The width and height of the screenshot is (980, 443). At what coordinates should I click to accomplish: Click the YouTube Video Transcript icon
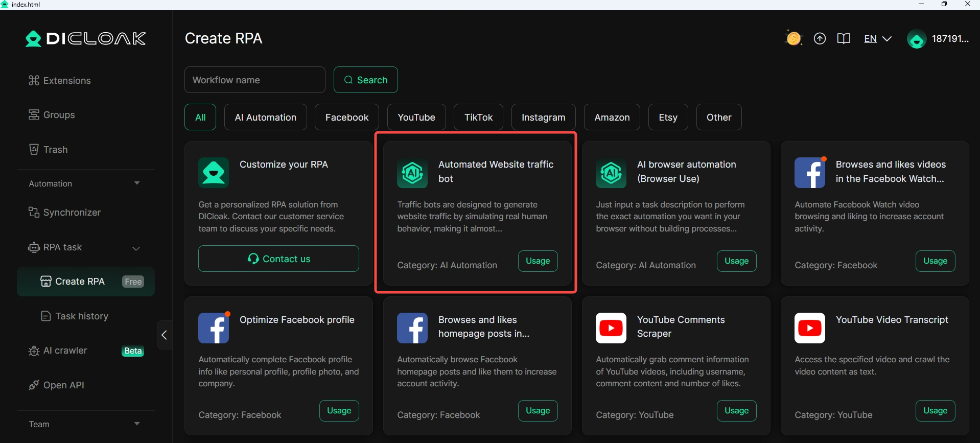[810, 328]
